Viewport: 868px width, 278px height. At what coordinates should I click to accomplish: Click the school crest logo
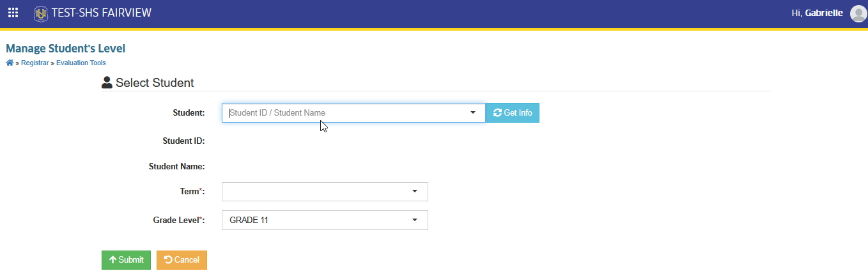tap(41, 13)
